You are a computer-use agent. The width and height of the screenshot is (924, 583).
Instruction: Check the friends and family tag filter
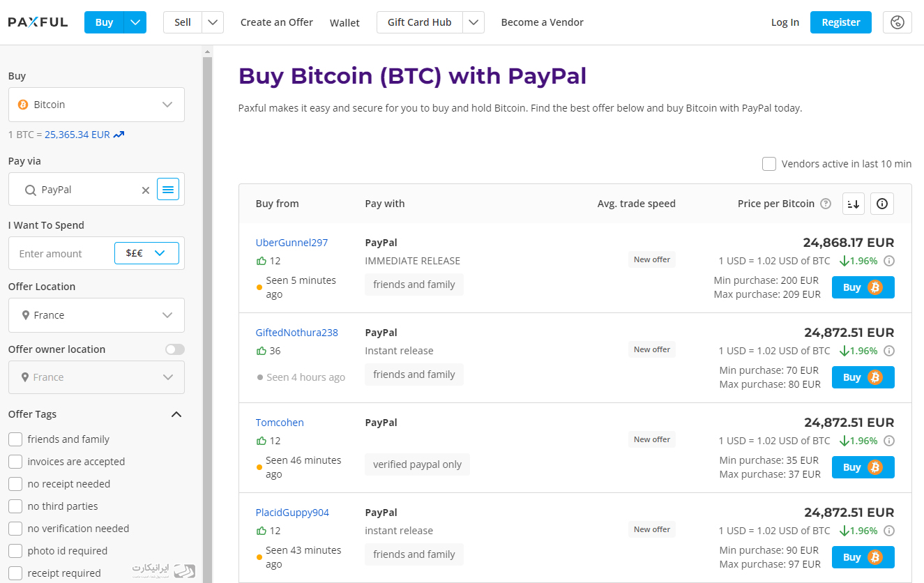pos(15,439)
